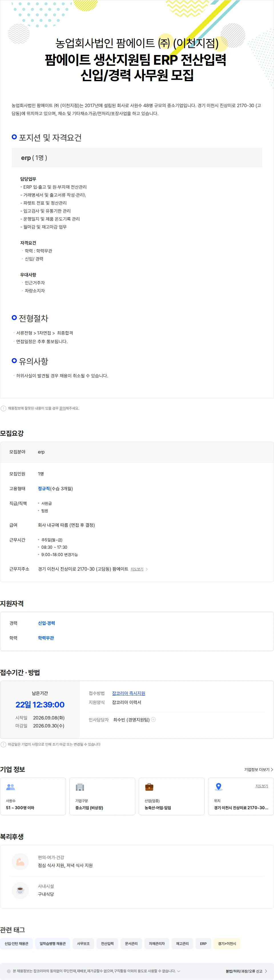274x980 pixels.
Task: Click 불법/허위/과장/오류 신고 report link
Action: (244, 971)
